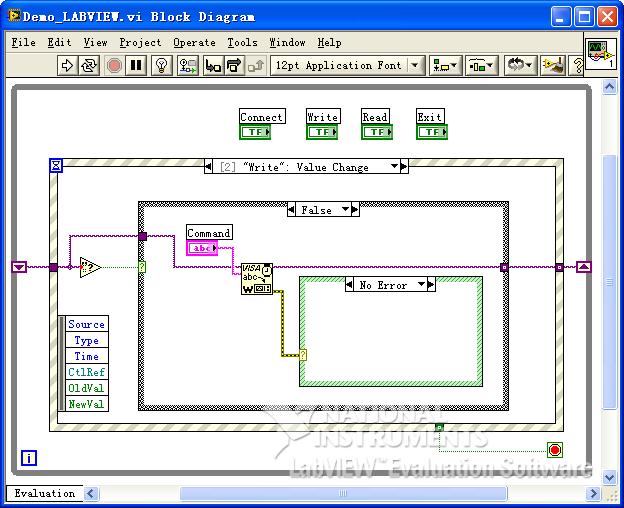Image resolution: width=624 pixels, height=508 pixels.
Task: Select the Read boolean terminal
Action: (377, 132)
